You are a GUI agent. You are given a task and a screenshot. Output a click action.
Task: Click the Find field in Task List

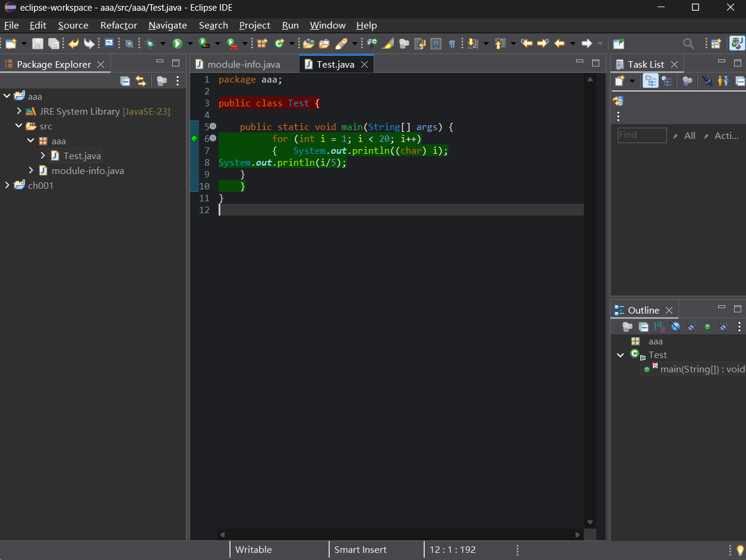coord(642,135)
